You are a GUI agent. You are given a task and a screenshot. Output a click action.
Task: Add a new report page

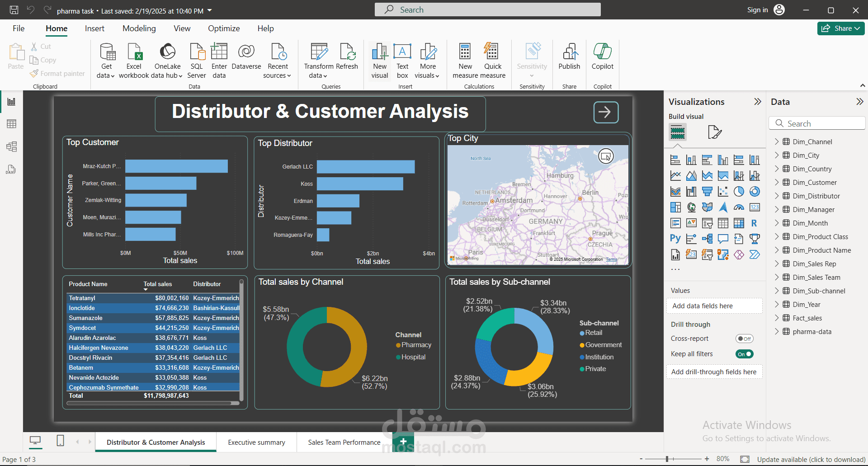coord(403,442)
